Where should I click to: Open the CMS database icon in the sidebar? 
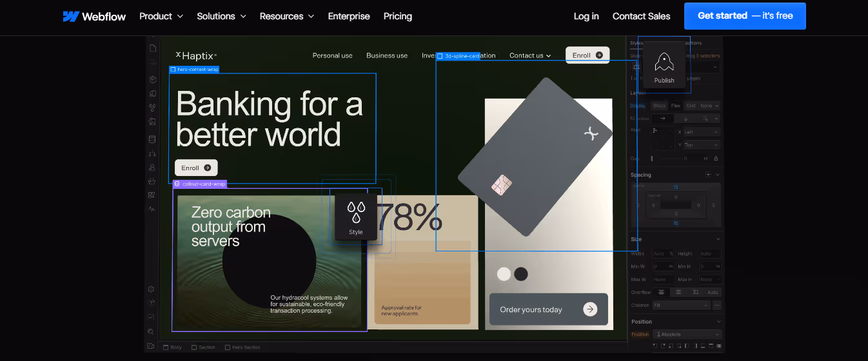tap(153, 139)
